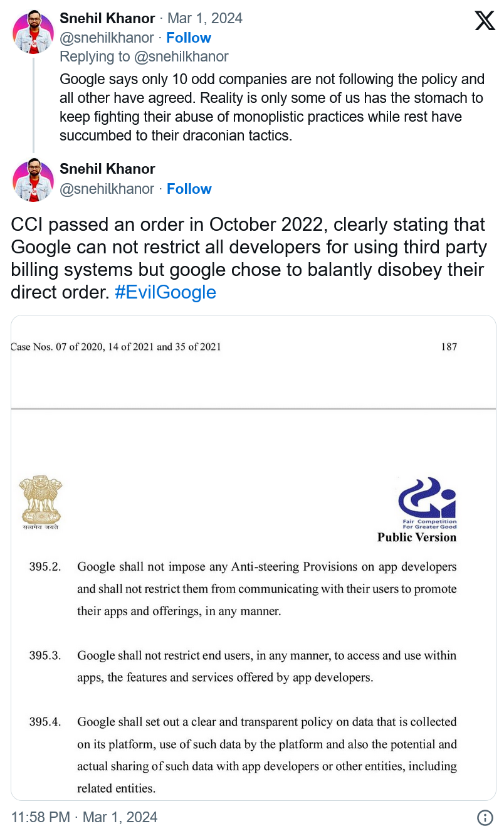This screenshot has height=836, width=504.
Task: Open the Mar 1, 2024 date link
Action: 205,18
